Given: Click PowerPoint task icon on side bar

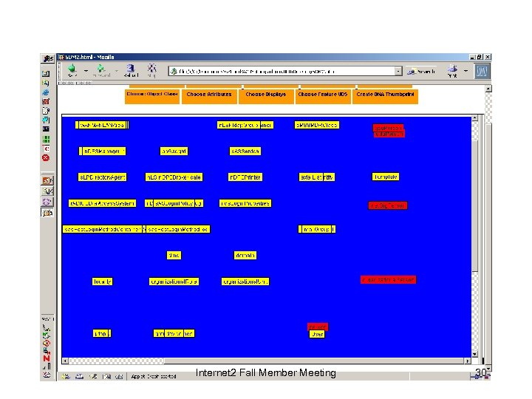Looking at the screenshot, I should tap(47, 180).
